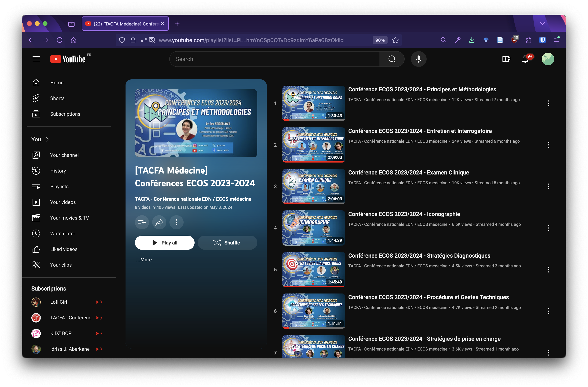Open Your channel
This screenshot has width=588, height=387.
click(69, 155)
